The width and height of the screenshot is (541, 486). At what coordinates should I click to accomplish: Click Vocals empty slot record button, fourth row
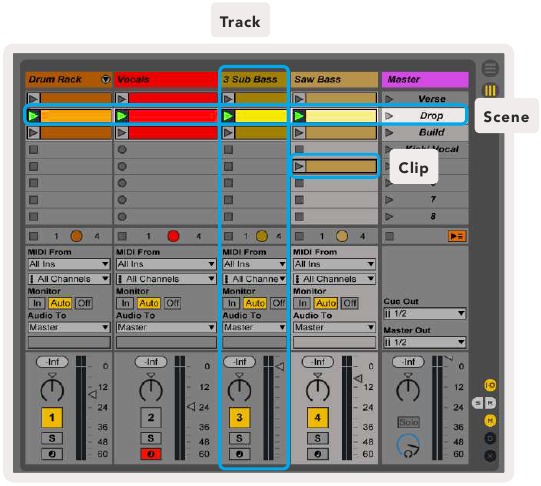pyautogui.click(x=122, y=150)
